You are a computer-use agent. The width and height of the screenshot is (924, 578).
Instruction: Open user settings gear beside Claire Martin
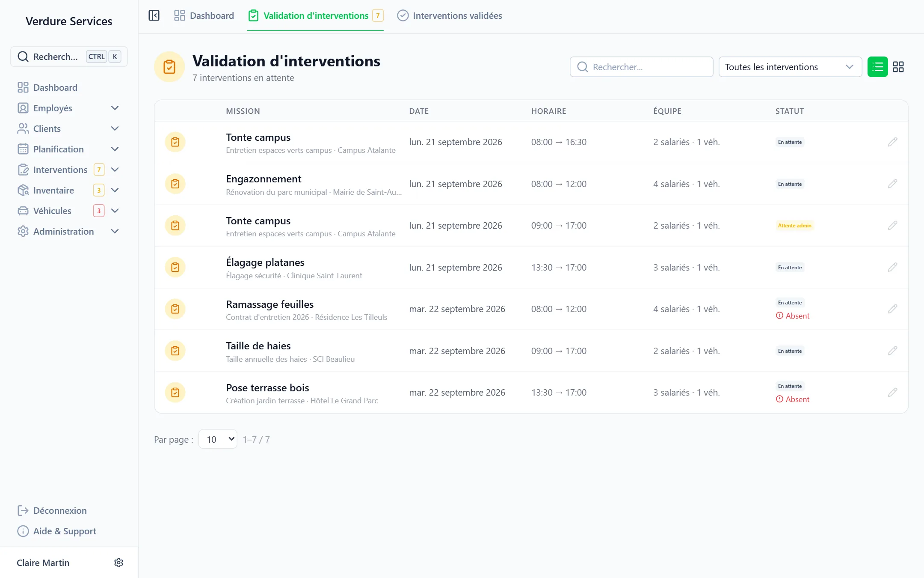118,563
